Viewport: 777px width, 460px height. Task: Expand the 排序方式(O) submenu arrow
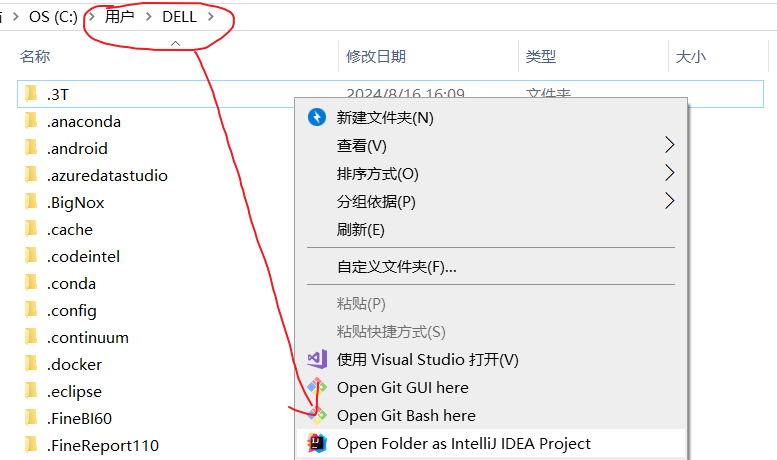tap(669, 174)
